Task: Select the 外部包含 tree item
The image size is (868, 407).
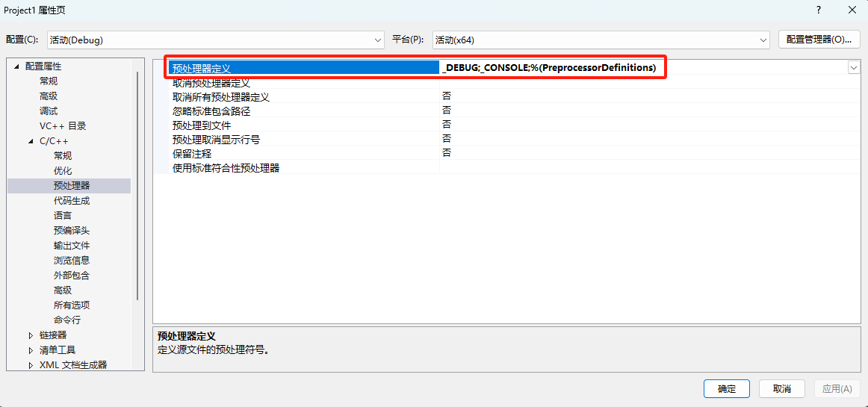Action: (72, 276)
